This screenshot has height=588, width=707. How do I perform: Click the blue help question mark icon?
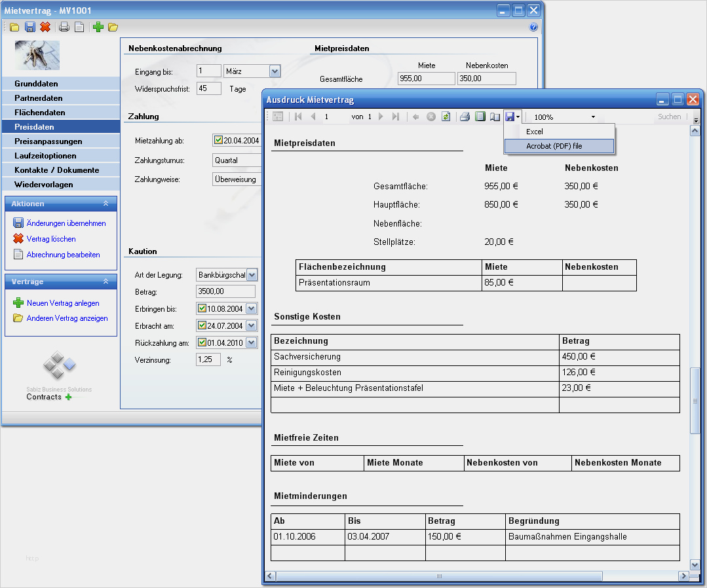click(x=533, y=28)
